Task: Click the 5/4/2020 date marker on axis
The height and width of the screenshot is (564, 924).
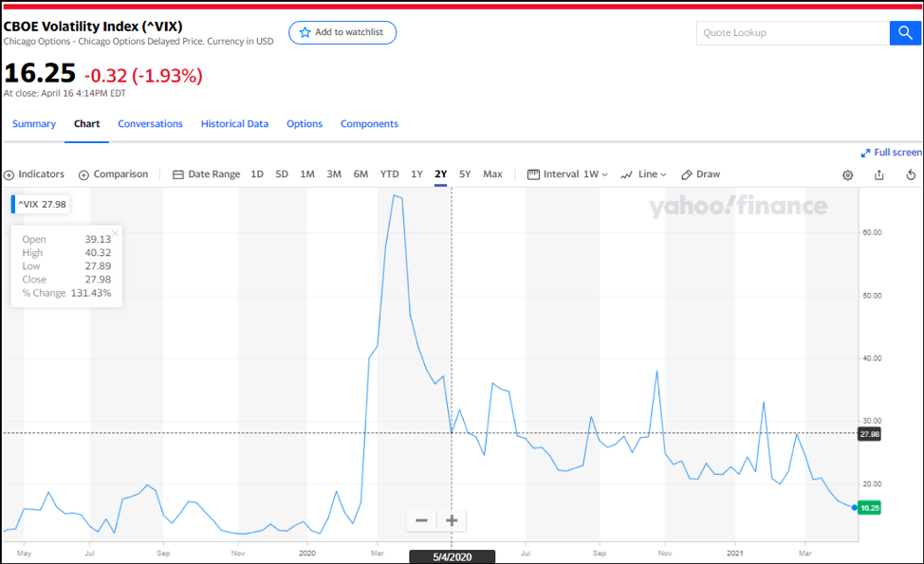Action: [x=452, y=557]
